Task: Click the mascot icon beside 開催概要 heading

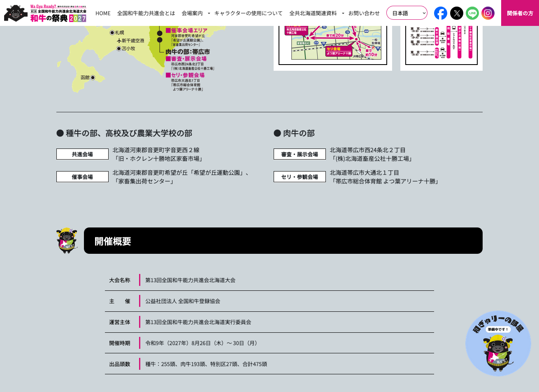Action: coord(67,241)
